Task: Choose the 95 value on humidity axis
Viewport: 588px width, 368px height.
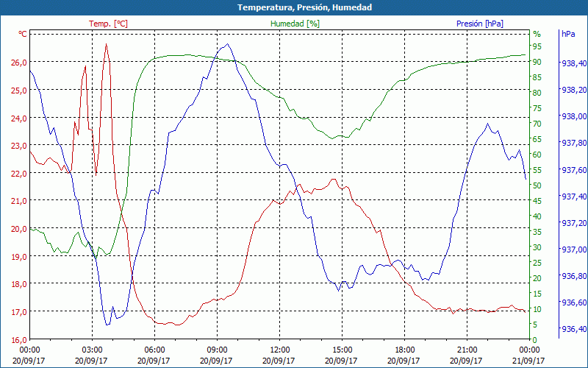Action: pyautogui.click(x=537, y=46)
